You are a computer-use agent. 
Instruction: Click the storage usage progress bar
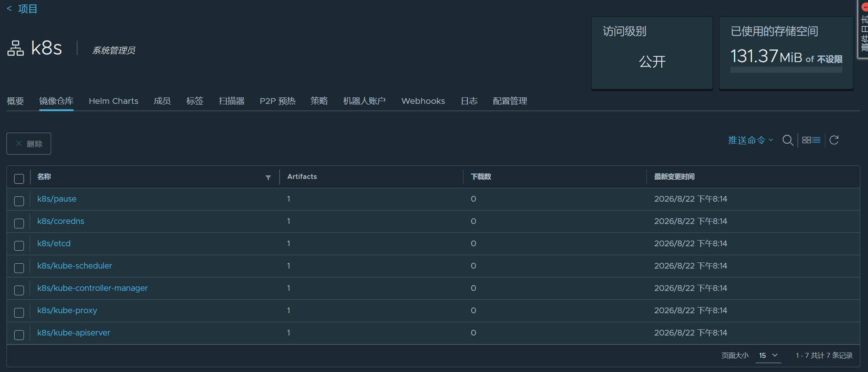[786, 70]
